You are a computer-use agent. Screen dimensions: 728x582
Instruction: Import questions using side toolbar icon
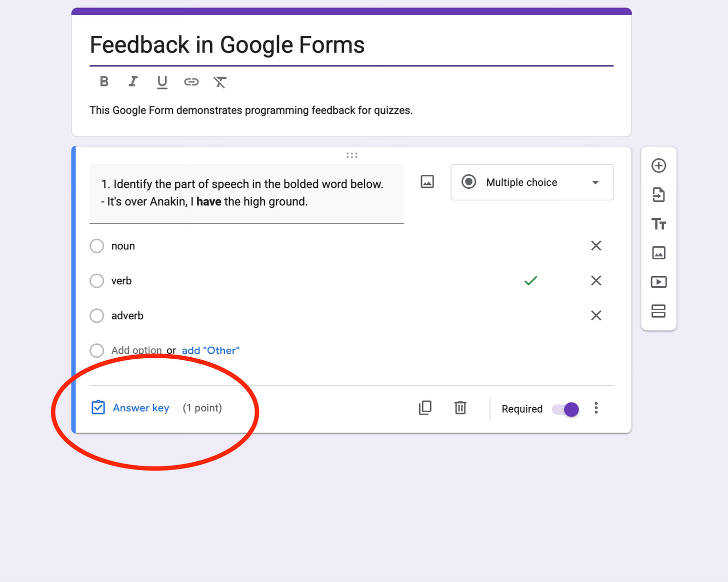pos(658,194)
